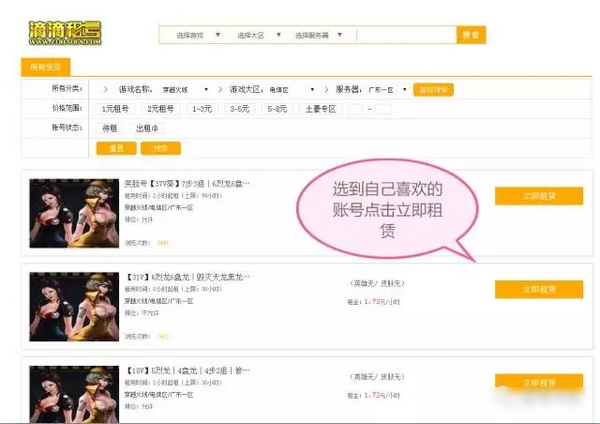This screenshot has height=424, width=600.
Task: Click 立即租赁 for 【18V】 listing
Action: [539, 382]
